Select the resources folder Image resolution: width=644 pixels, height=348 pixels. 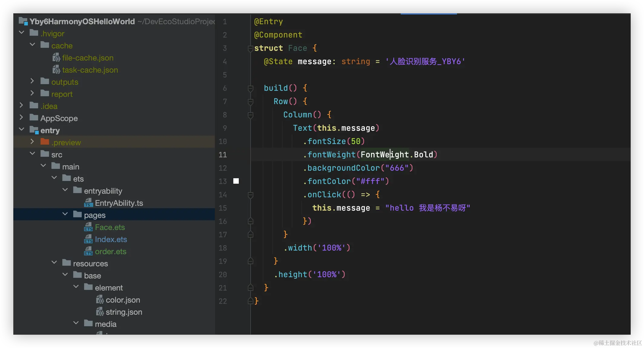point(90,264)
